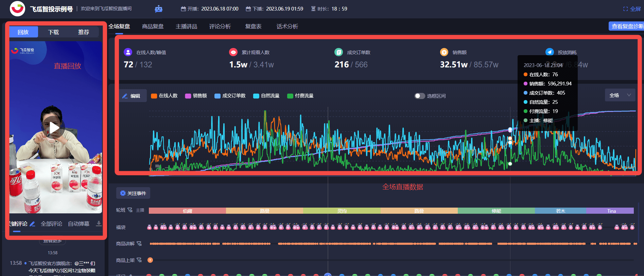Open the 关注事件 settings button

pos(133,193)
